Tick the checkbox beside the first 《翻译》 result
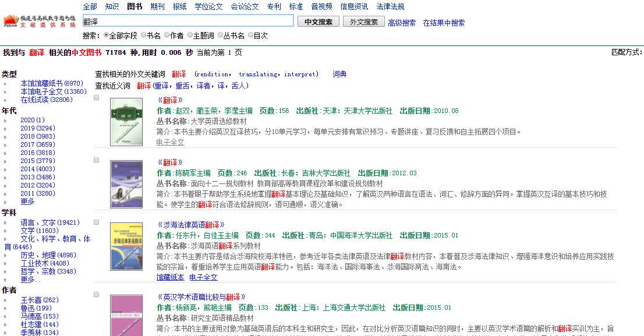The image size is (644, 336). [97, 98]
